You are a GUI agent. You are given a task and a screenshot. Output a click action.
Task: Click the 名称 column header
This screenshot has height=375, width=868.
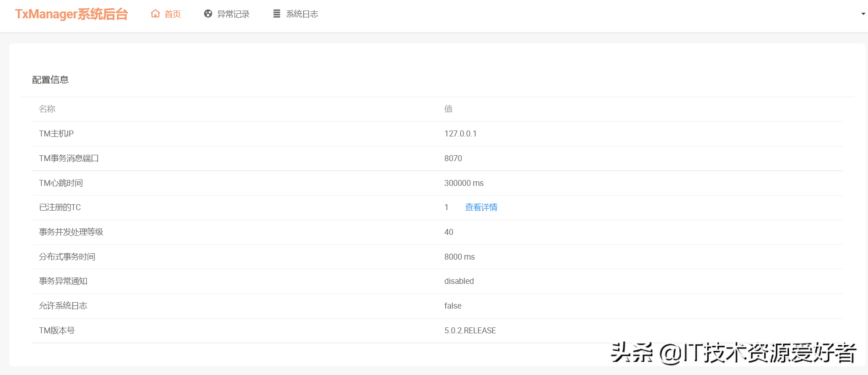pyautogui.click(x=47, y=109)
